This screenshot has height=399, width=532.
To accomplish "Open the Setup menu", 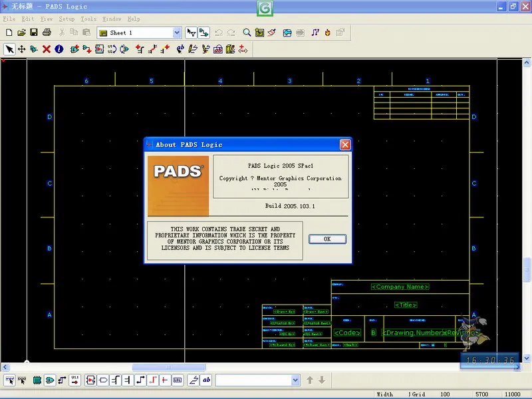I will coord(66,19).
